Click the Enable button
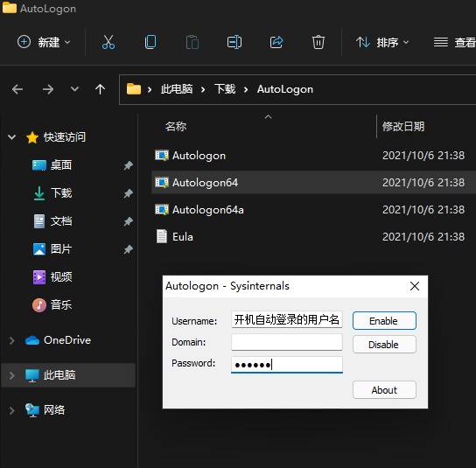Viewport: 476px width, 468px height. 384,320
